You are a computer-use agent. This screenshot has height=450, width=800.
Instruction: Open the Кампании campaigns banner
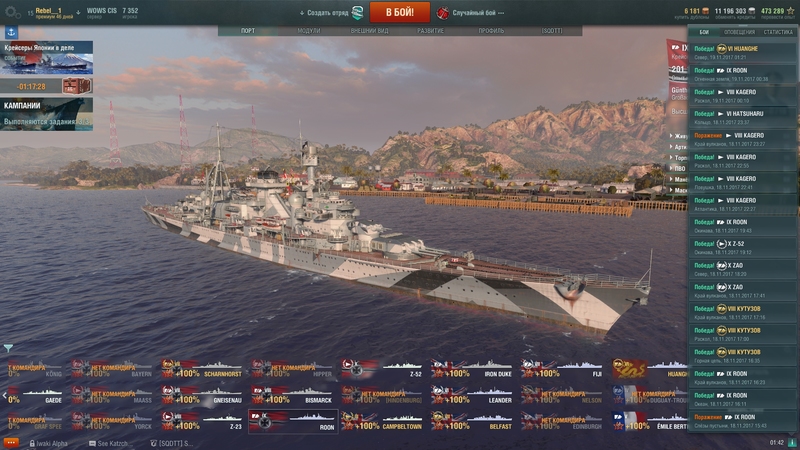click(x=46, y=114)
